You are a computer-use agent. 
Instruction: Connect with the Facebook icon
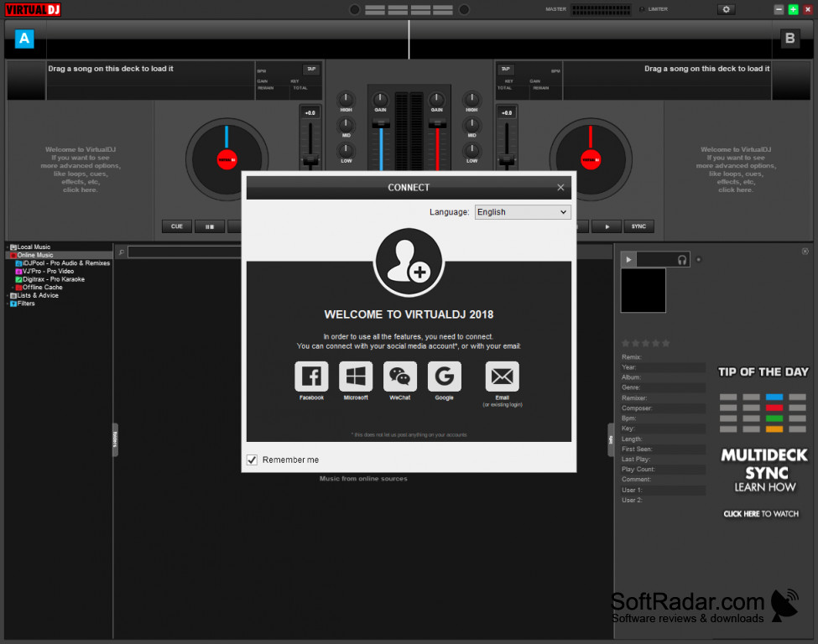click(x=311, y=376)
